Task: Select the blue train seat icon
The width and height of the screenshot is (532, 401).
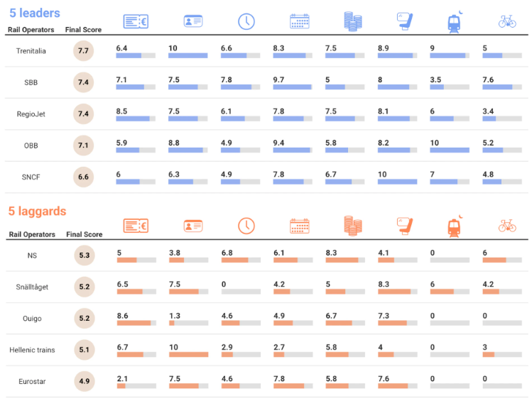Action: tap(404, 21)
